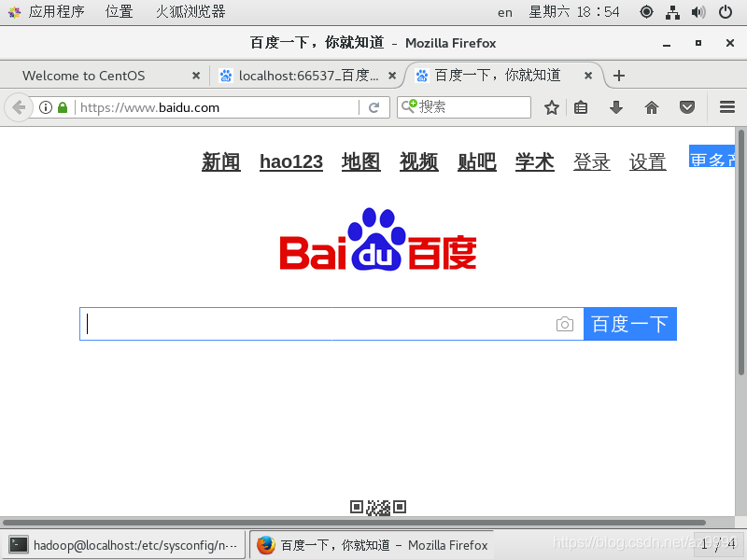Open the 学术 academic link
This screenshot has width=747, height=560.
(x=534, y=161)
